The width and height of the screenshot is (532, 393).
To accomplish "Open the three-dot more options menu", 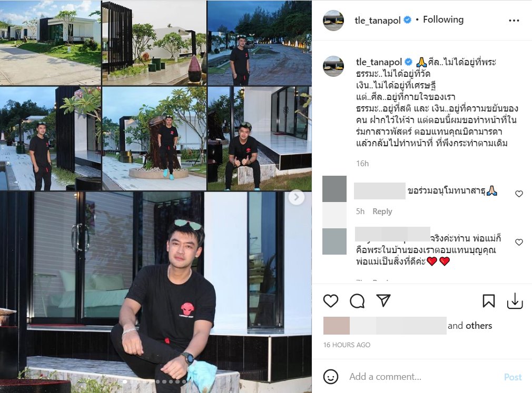I will pyautogui.click(x=514, y=21).
